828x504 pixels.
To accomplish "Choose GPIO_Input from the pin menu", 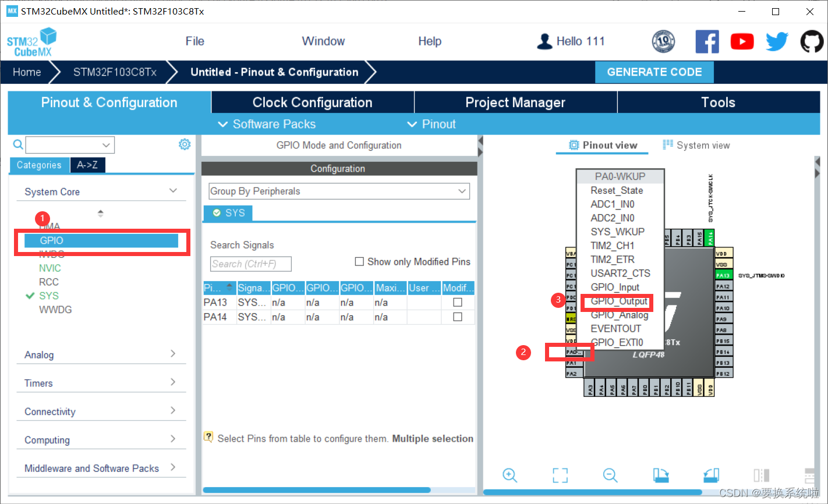I will (615, 288).
